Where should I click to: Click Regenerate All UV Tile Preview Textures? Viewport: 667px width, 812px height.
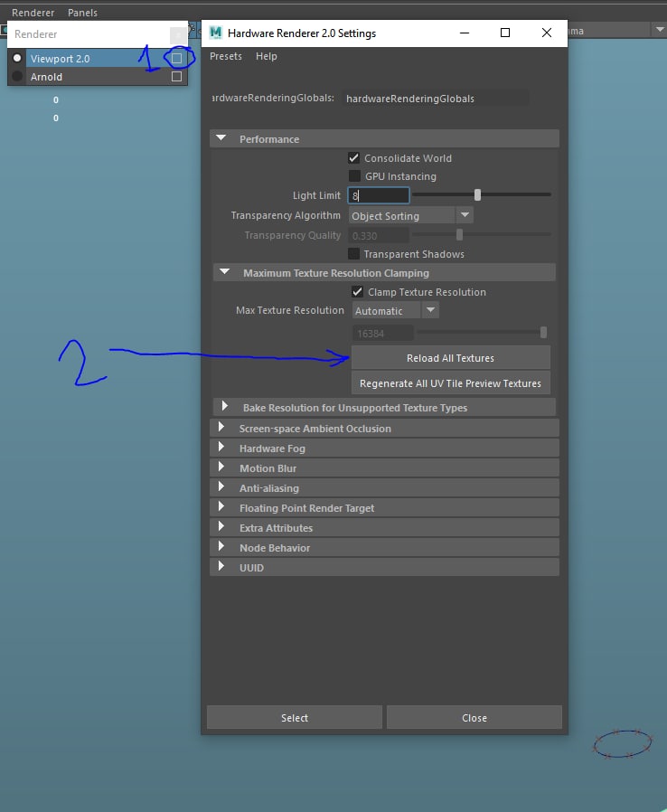(450, 383)
